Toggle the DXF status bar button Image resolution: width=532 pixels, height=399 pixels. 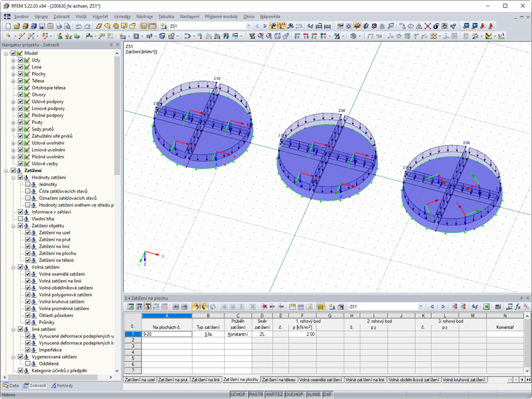(328, 394)
